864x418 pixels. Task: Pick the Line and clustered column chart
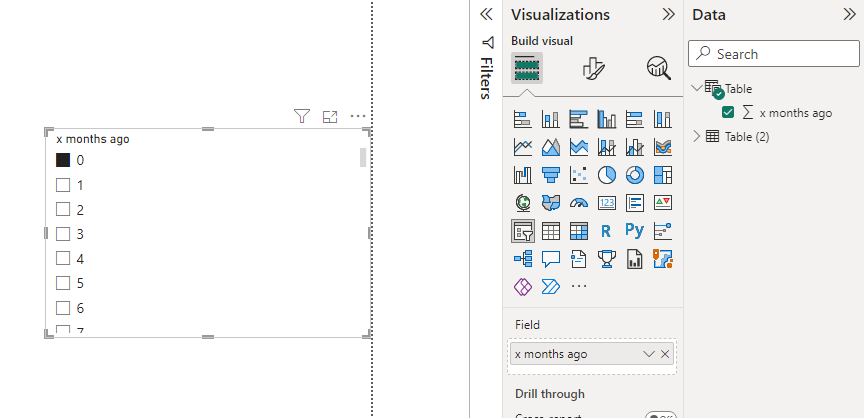635,147
